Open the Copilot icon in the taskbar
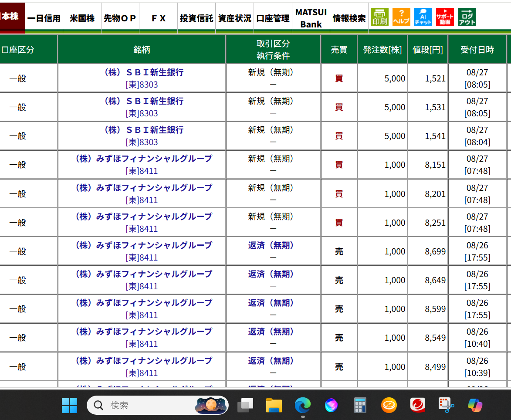Viewport: 511px width, 420px height. [x=475, y=405]
